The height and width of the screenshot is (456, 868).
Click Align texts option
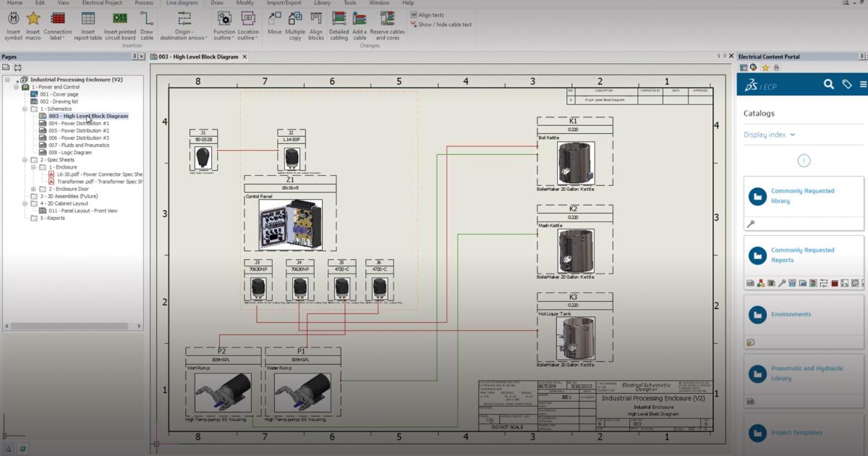(427, 14)
